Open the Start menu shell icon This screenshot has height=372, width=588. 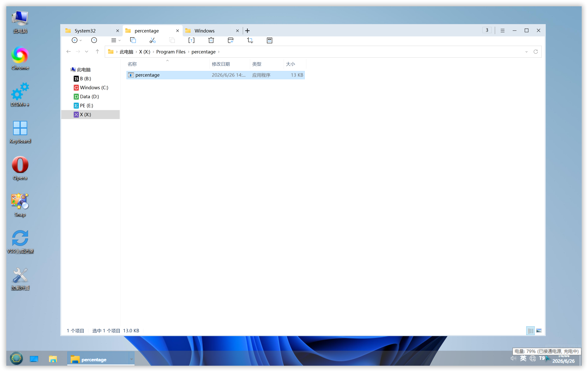click(x=16, y=358)
